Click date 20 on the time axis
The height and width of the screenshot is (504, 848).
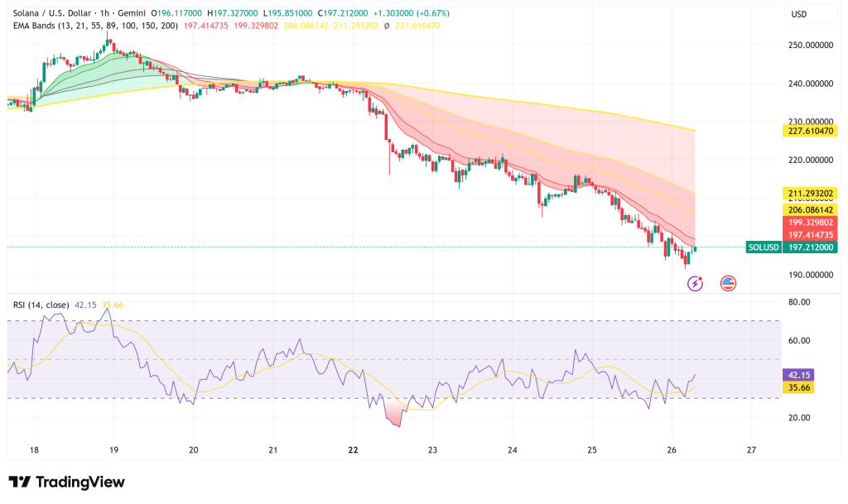click(x=194, y=450)
